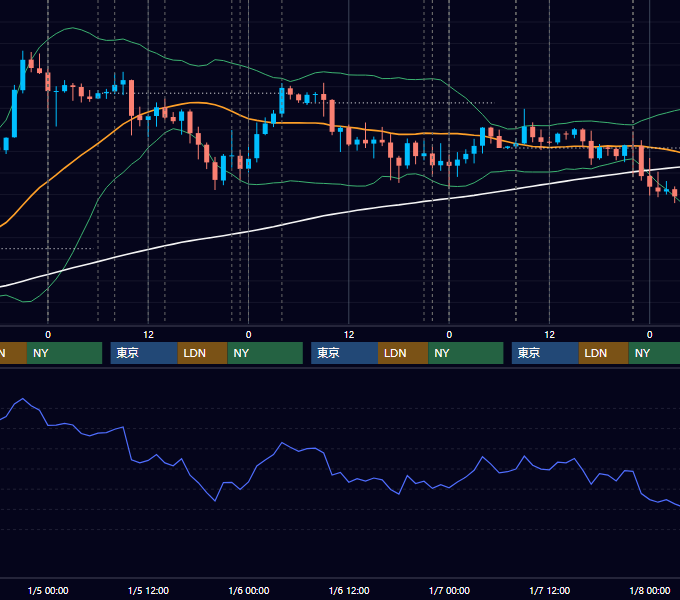
Task: Click the NY session block spanning 1/8 00:00
Action: 654,353
